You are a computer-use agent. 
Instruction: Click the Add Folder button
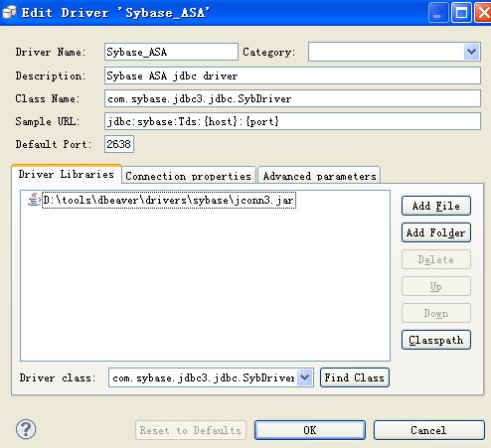[436, 232]
